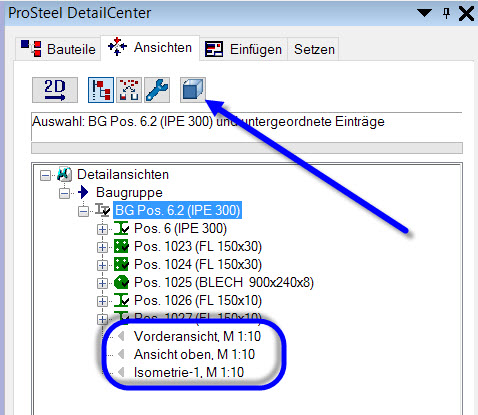Switch to the Einfügen tab
The image size is (478, 415).
[243, 49]
